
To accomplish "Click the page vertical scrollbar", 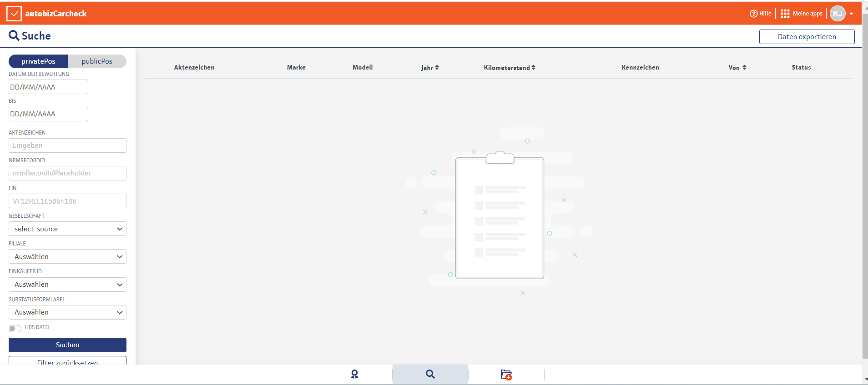I will click(x=865, y=186).
